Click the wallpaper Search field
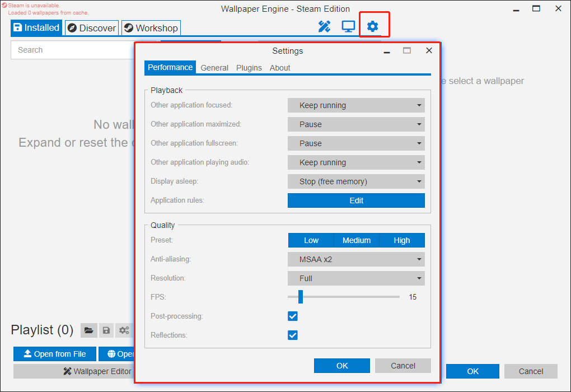571x392 pixels. [73, 50]
